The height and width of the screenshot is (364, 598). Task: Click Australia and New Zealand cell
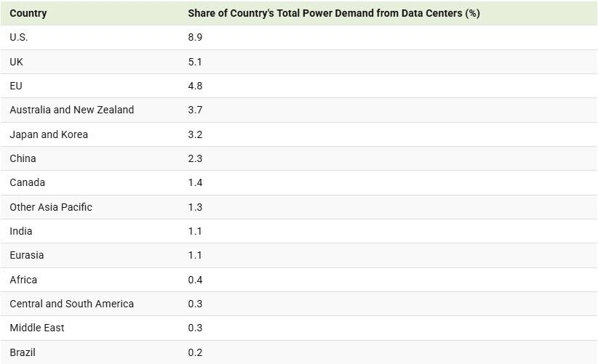[72, 110]
